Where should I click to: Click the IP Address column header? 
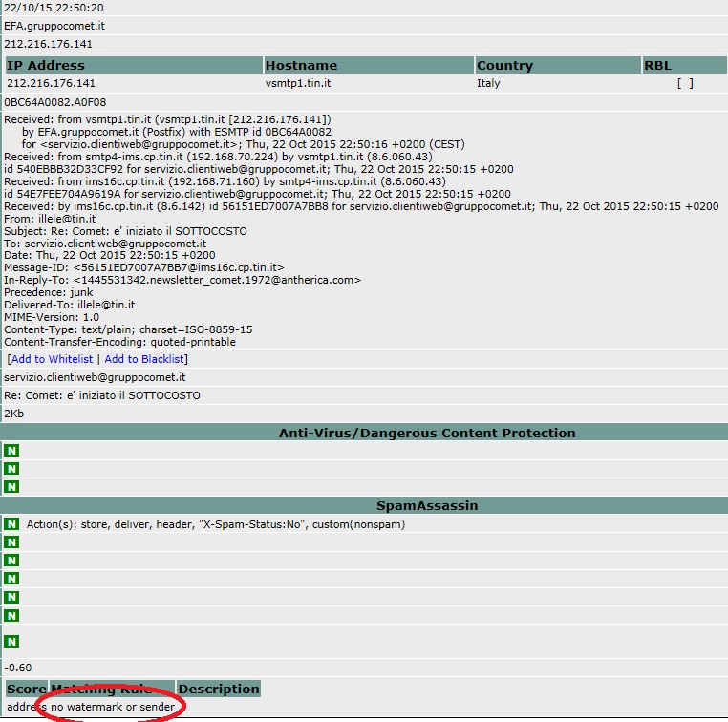[x=46, y=66]
